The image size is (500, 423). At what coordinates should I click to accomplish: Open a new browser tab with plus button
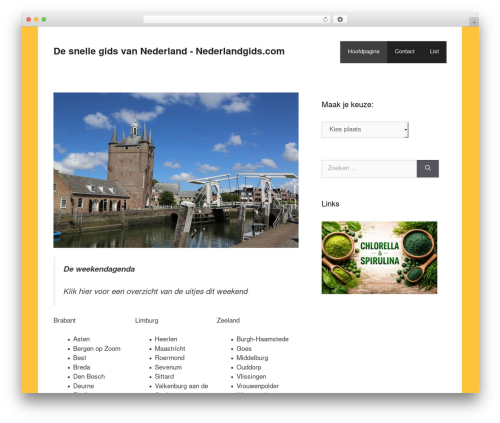pyautogui.click(x=474, y=22)
